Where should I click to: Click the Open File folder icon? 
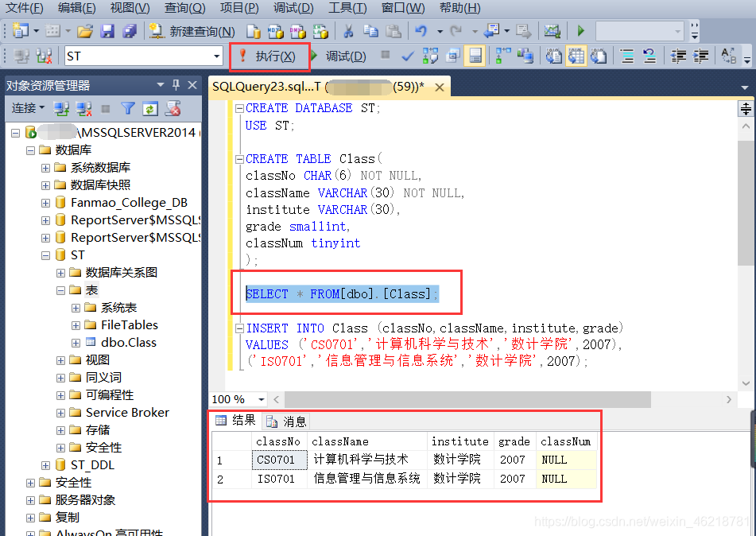pos(85,31)
